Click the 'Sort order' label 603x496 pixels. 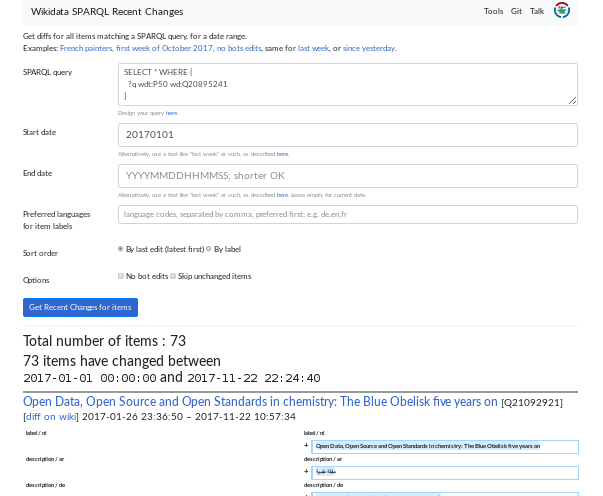[x=40, y=253]
